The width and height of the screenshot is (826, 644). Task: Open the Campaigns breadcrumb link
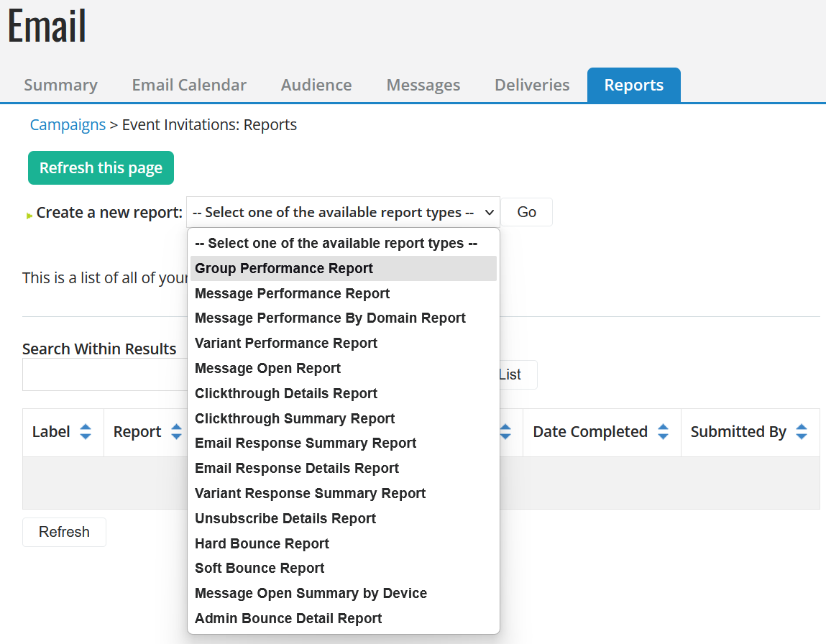pos(68,125)
